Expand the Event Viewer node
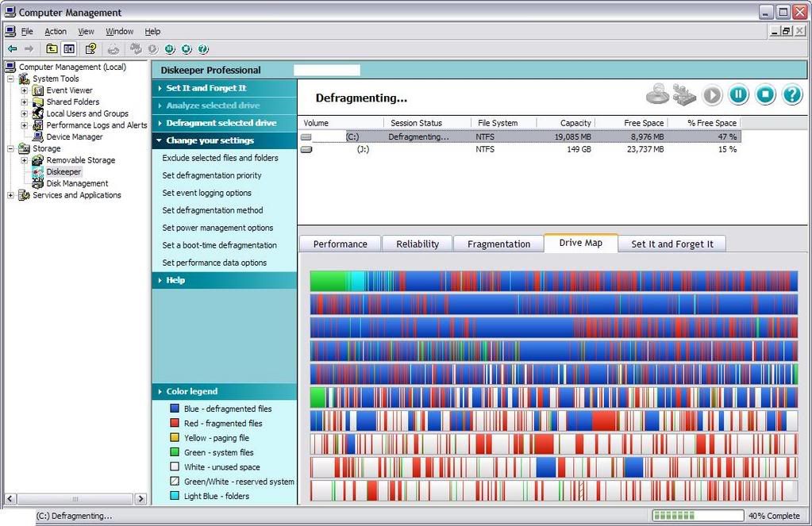Image resolution: width=812 pixels, height=526 pixels. [24, 90]
